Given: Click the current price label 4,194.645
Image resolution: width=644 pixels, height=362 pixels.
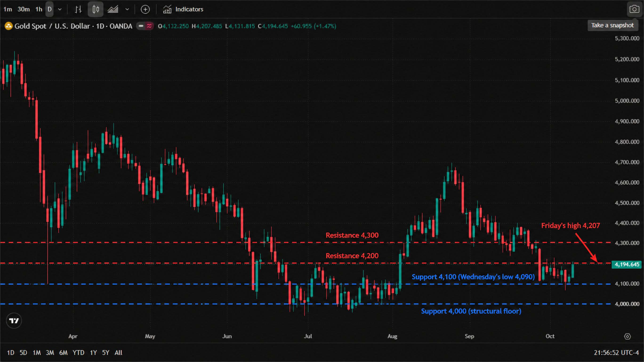Looking at the screenshot, I should click(627, 265).
